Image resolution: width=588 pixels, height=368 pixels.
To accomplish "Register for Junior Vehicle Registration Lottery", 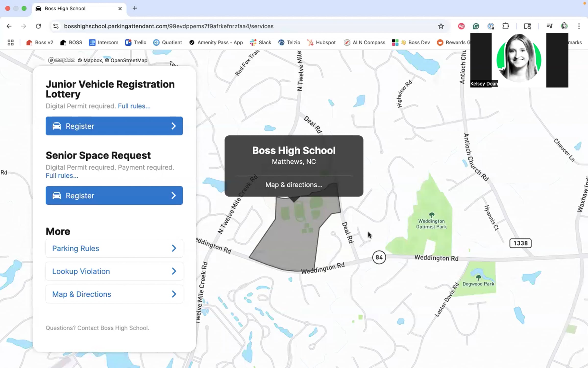I will (114, 126).
